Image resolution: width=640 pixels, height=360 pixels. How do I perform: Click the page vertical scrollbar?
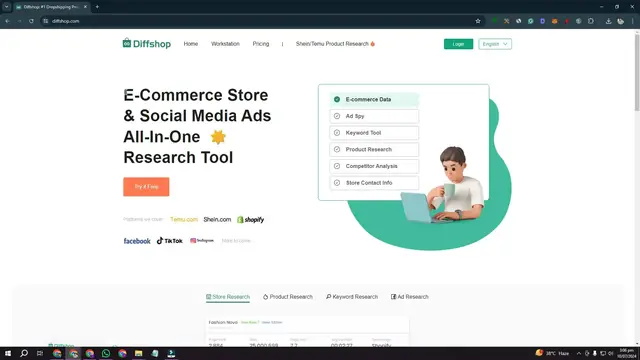click(x=637, y=72)
